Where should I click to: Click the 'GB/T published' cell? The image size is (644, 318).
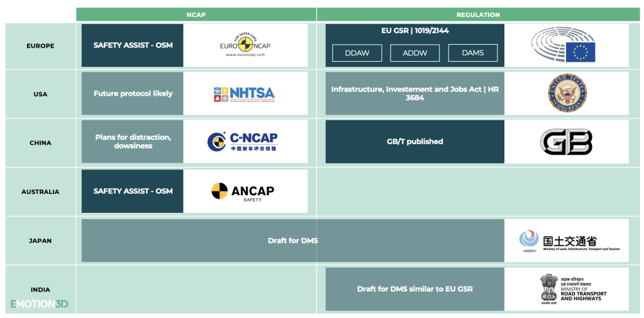point(415,142)
